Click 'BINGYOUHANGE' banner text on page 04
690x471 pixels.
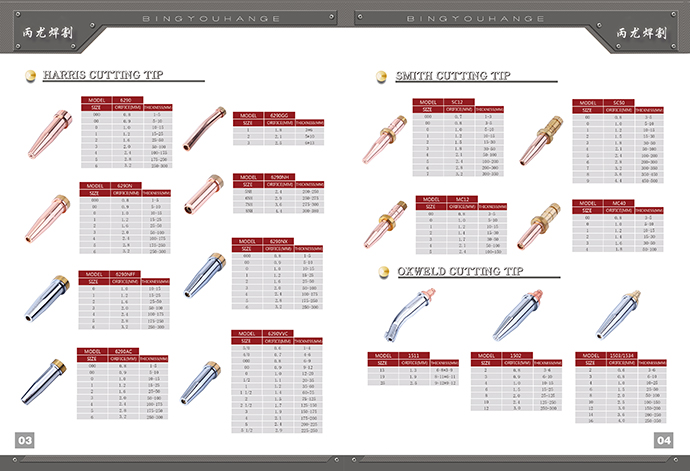pos(475,18)
